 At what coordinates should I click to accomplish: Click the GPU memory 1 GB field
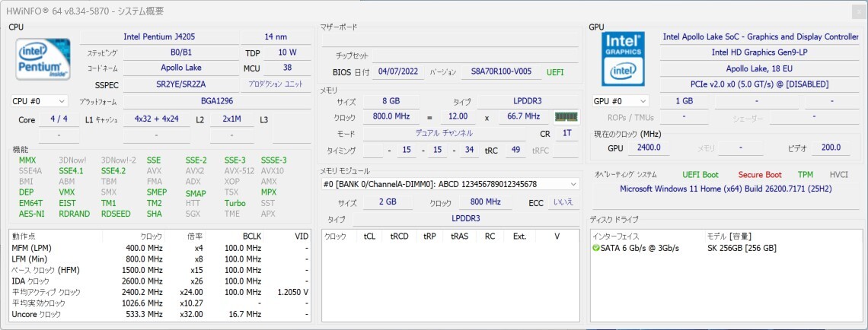pos(685,101)
